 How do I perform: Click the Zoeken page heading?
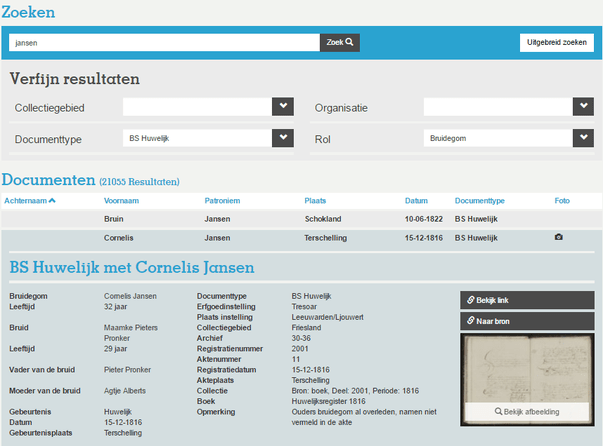[28, 12]
